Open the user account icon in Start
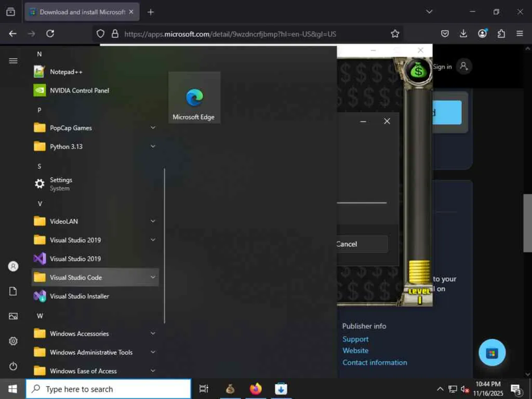 tap(13, 267)
